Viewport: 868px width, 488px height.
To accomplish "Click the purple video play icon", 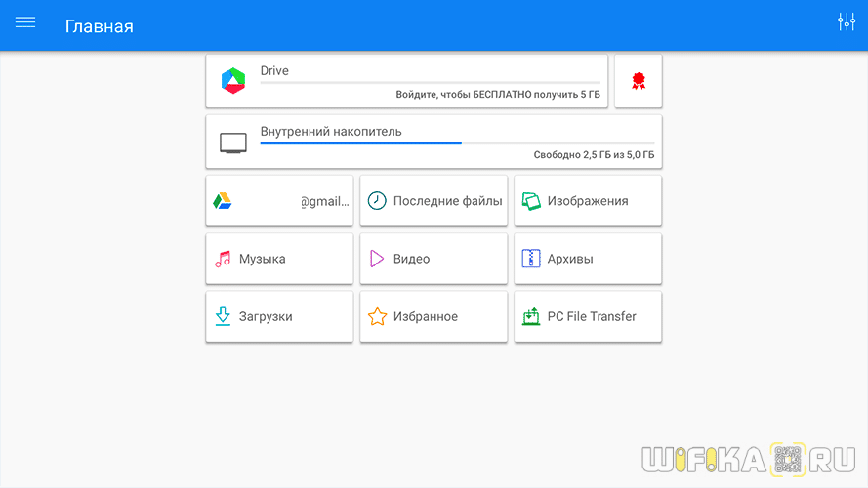I will (x=377, y=259).
